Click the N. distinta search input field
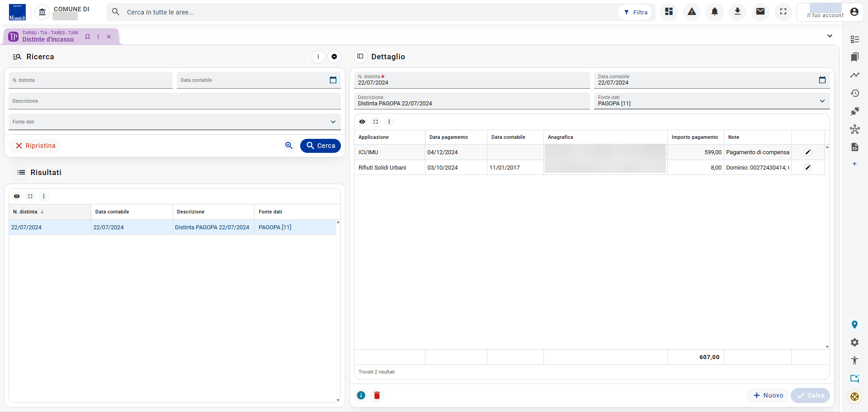Screen dimensions: 868x412 90,80
